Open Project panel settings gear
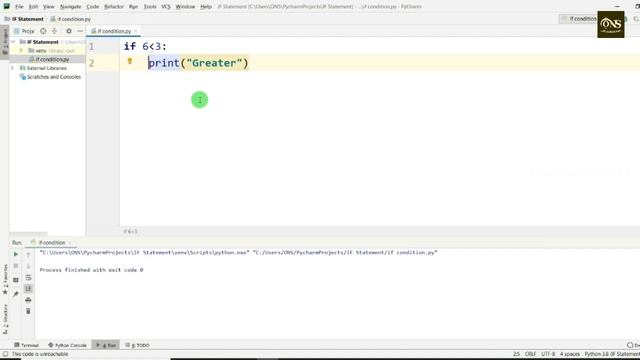The image size is (640, 360). coord(69,31)
